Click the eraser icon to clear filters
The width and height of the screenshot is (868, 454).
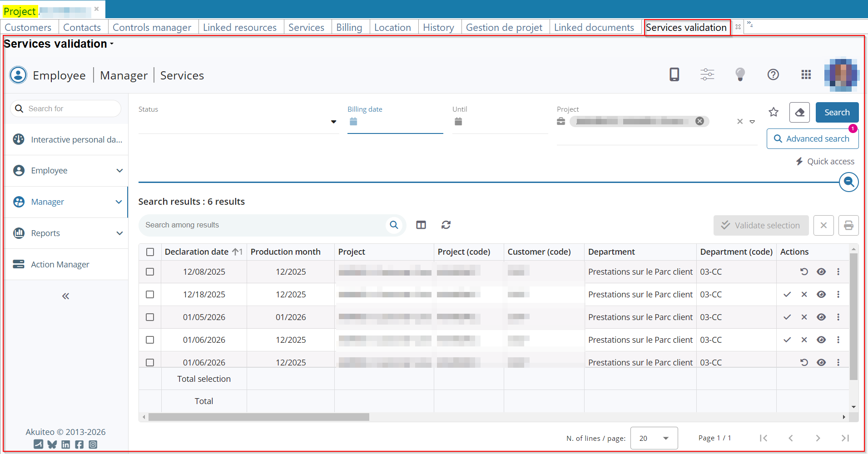pyautogui.click(x=799, y=112)
